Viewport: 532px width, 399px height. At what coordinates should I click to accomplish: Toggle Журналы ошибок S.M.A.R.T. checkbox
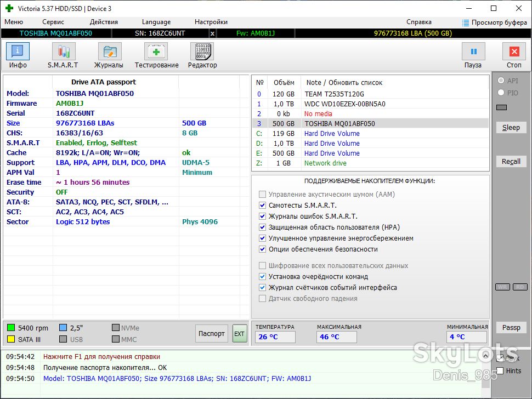[262, 216]
